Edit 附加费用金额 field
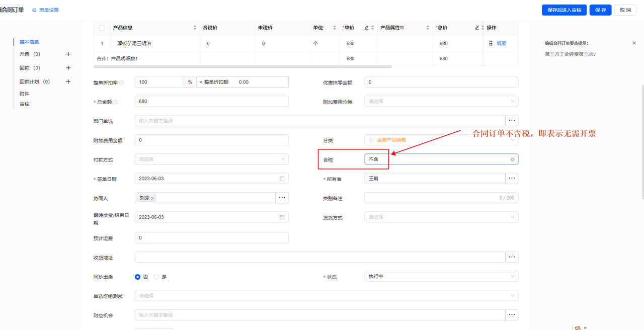 point(212,140)
